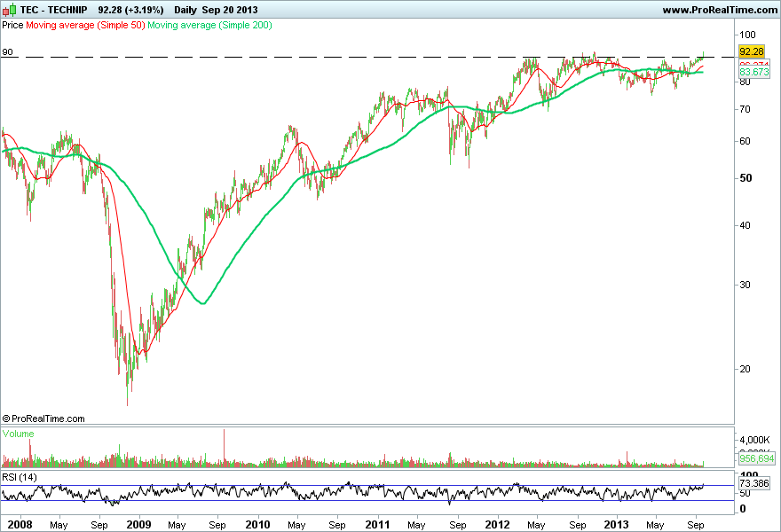This screenshot has height=532, width=781.
Task: Click the 60 price axis label
Action: [745, 141]
